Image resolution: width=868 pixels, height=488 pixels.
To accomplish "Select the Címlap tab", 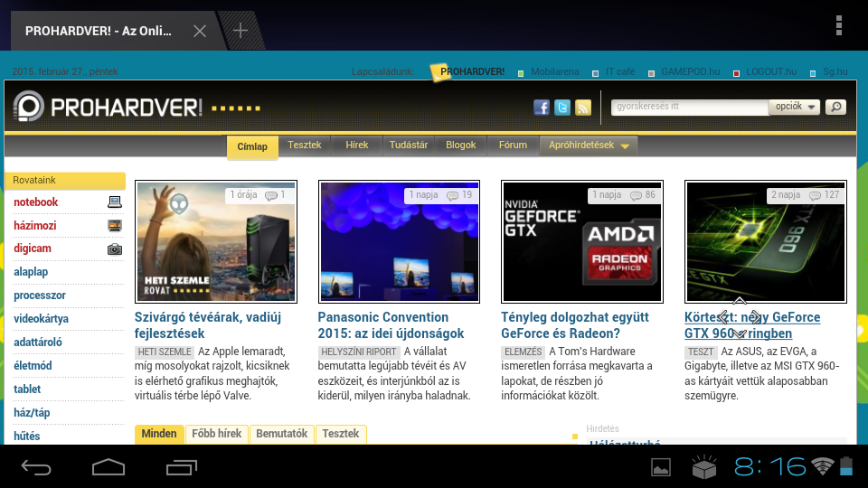I will click(252, 146).
